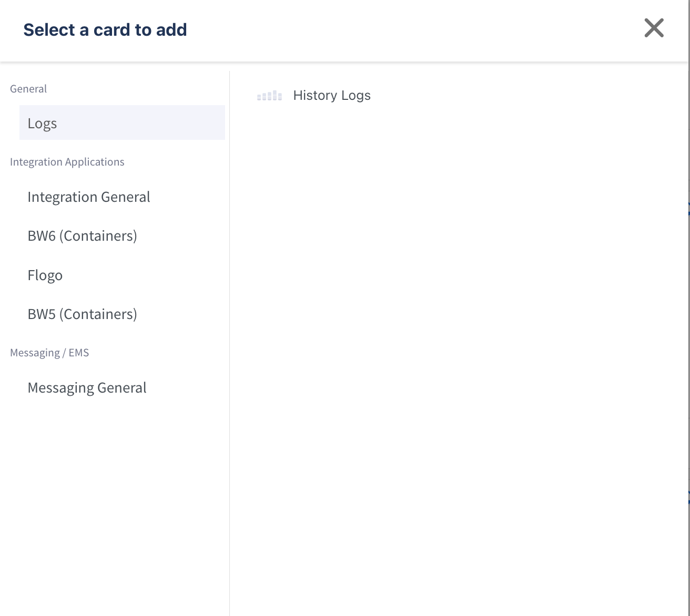Pick the History Logs entry text
690x616 pixels.
331,96
